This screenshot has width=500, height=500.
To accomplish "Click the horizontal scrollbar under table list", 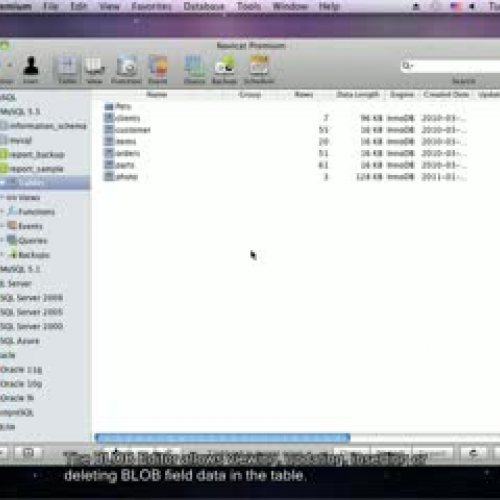I will 222,438.
